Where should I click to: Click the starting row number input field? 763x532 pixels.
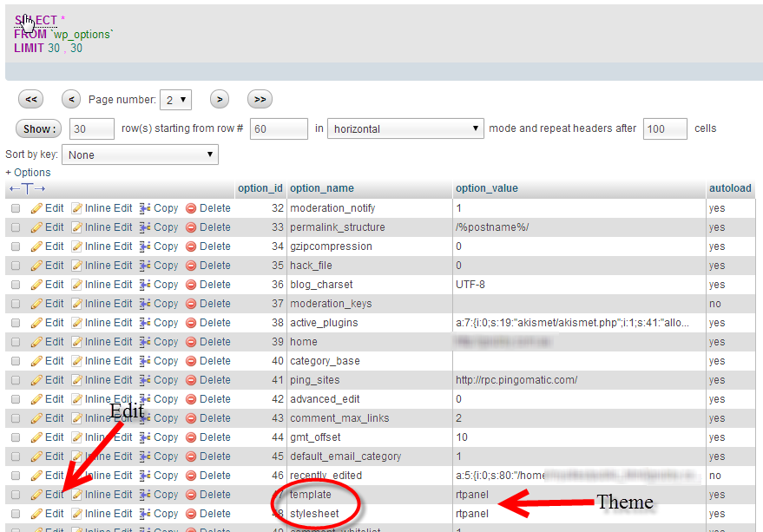point(279,128)
